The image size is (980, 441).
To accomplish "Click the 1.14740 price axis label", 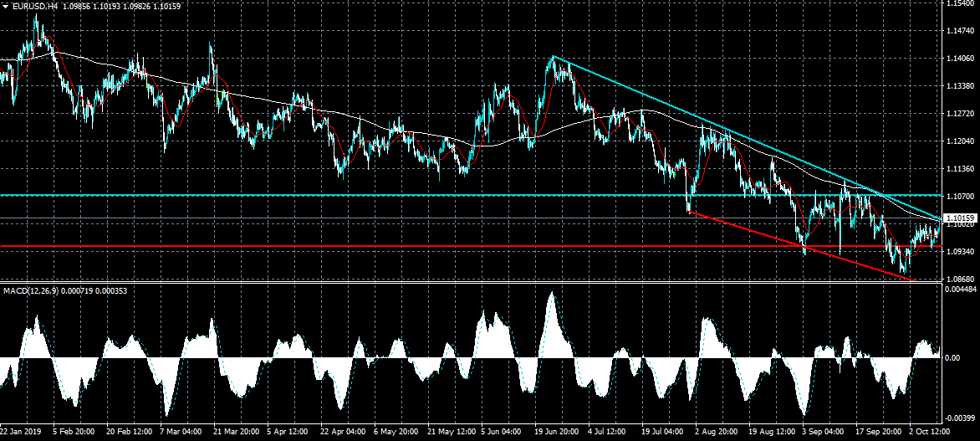I will (961, 31).
